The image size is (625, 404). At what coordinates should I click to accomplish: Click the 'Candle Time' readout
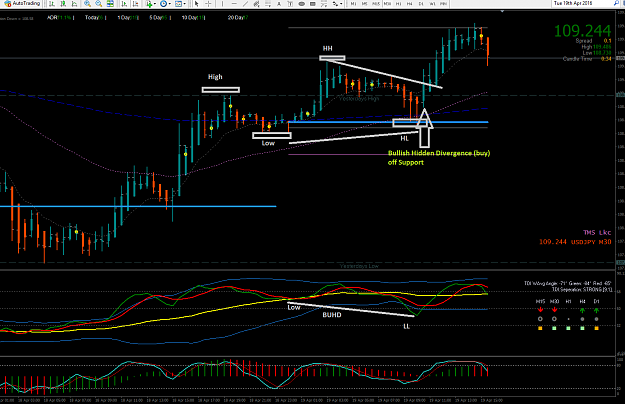tap(587, 59)
